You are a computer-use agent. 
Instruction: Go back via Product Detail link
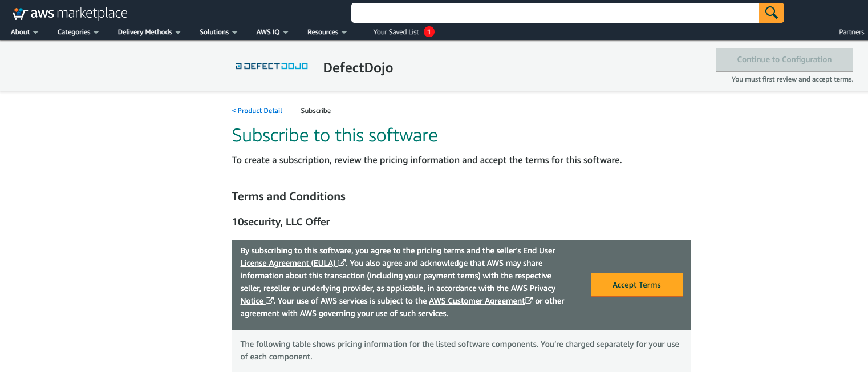pyautogui.click(x=257, y=110)
